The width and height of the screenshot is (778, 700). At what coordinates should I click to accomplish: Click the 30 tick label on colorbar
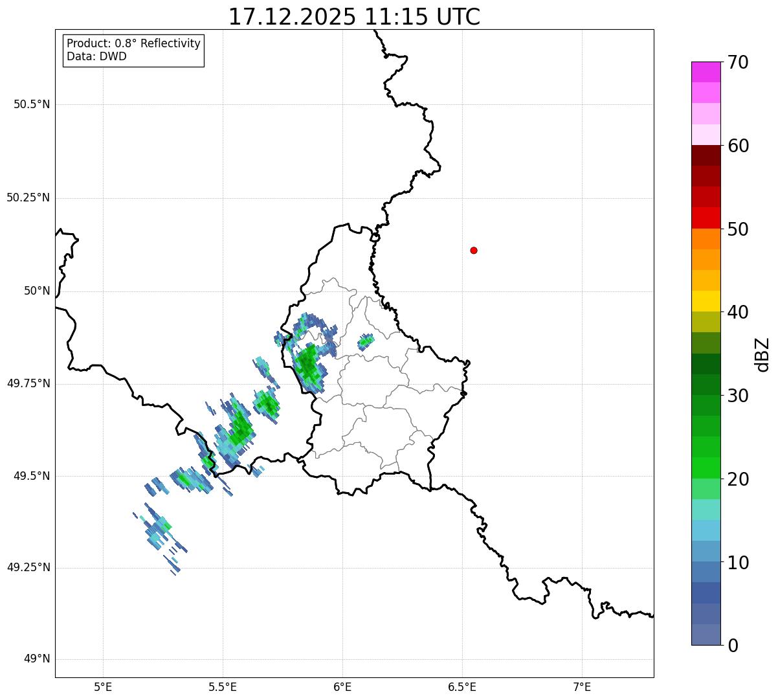737,396
